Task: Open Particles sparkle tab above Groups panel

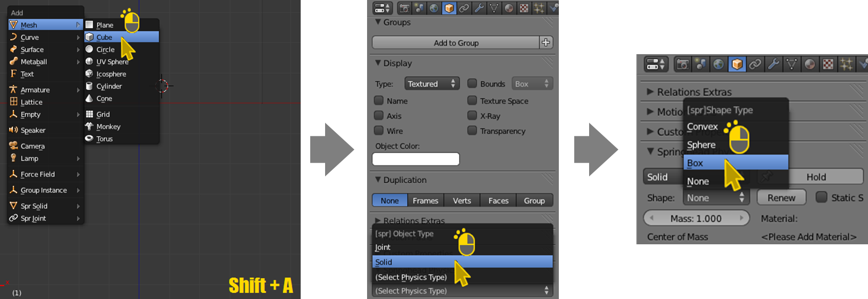Action: click(539, 8)
